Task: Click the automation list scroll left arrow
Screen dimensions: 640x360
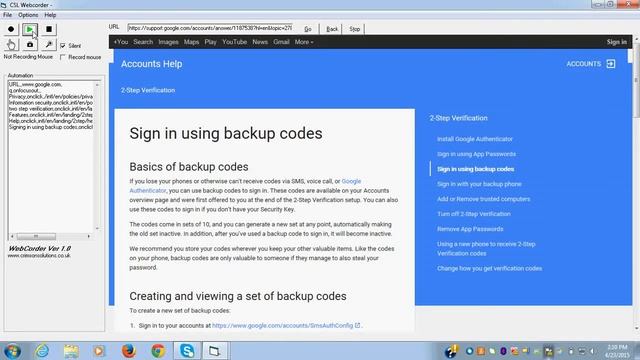Action: click(x=12, y=236)
